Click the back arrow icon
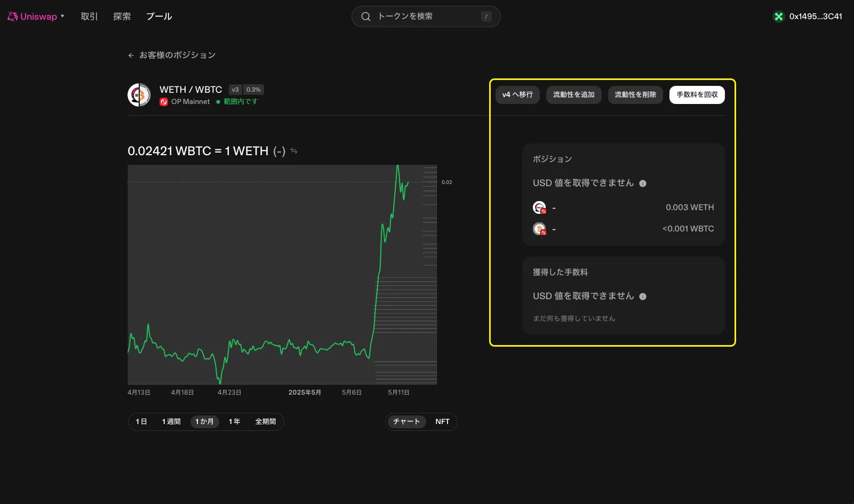 [131, 55]
